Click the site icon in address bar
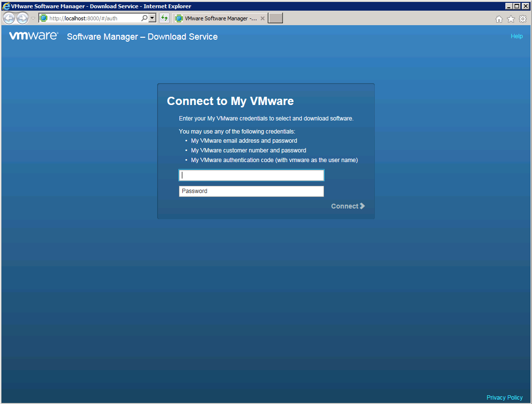This screenshot has width=532, height=404. [x=44, y=18]
